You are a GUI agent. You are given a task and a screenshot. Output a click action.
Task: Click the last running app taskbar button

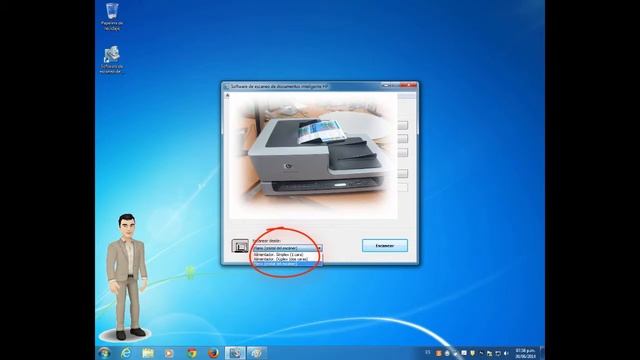coord(256,353)
